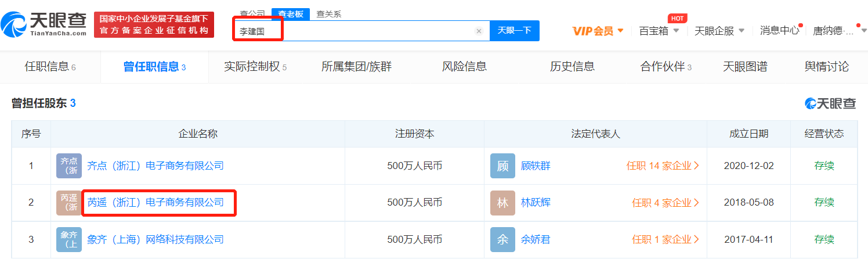
Task: Select the 林 avatar of 林跃辉
Action: (502, 203)
